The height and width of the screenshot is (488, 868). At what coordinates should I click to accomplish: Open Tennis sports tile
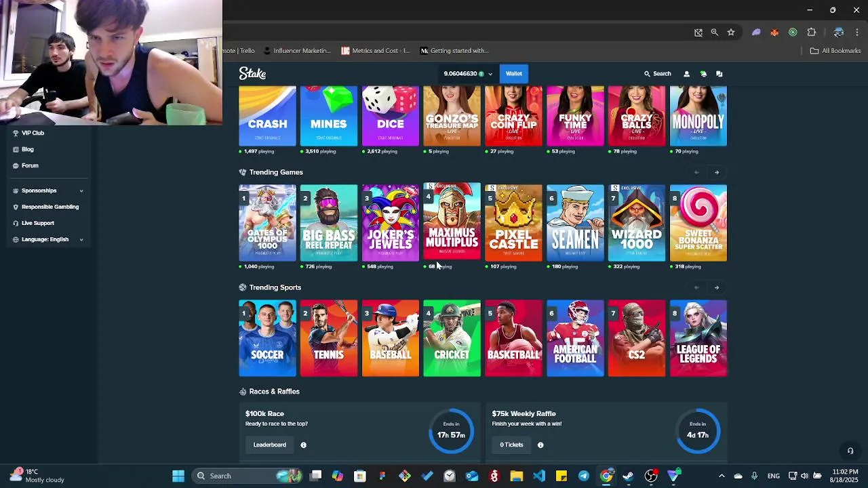329,338
